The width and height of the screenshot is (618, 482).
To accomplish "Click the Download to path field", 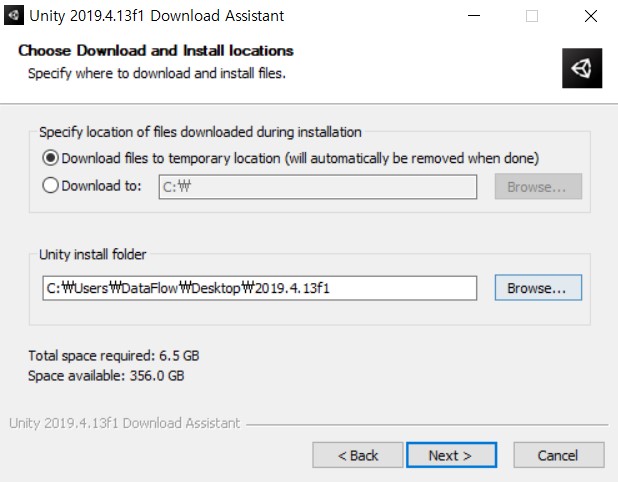I will (318, 187).
